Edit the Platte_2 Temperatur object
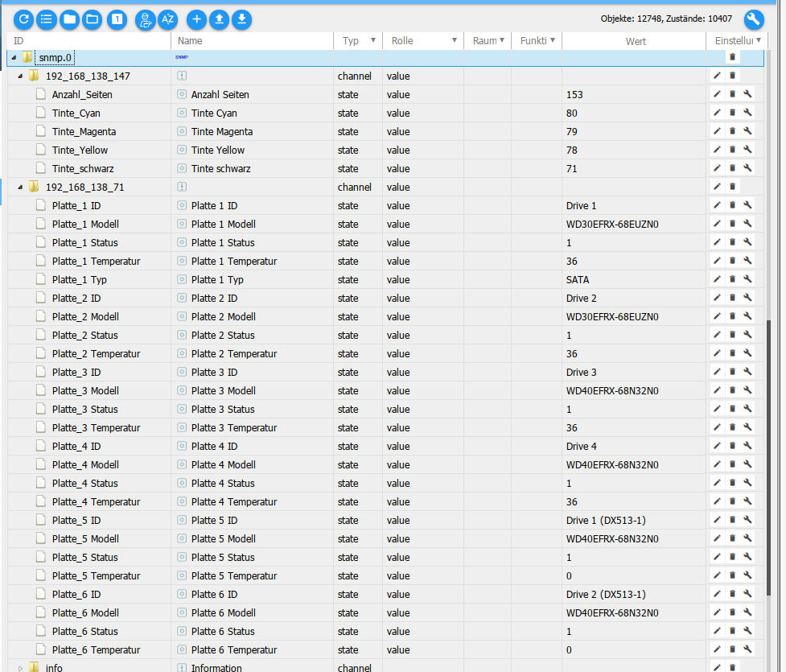This screenshot has width=786, height=672. click(x=718, y=353)
